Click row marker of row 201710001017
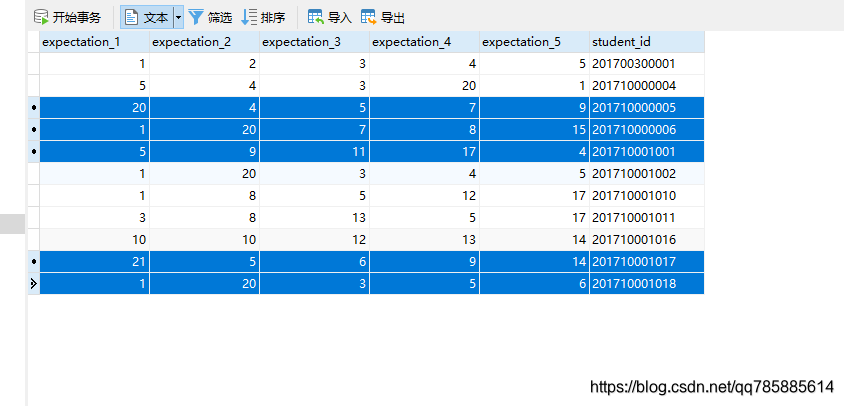The height and width of the screenshot is (406, 844). coord(34,262)
